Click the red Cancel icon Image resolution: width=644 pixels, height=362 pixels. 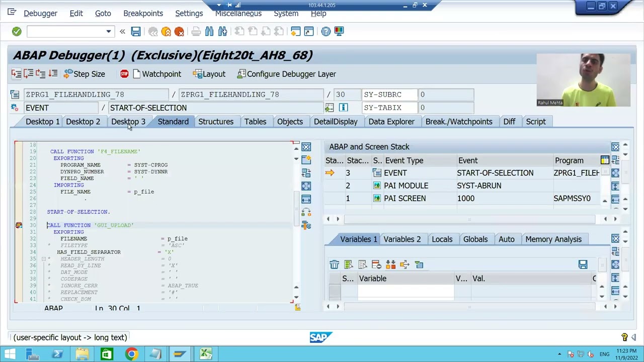coord(179,32)
